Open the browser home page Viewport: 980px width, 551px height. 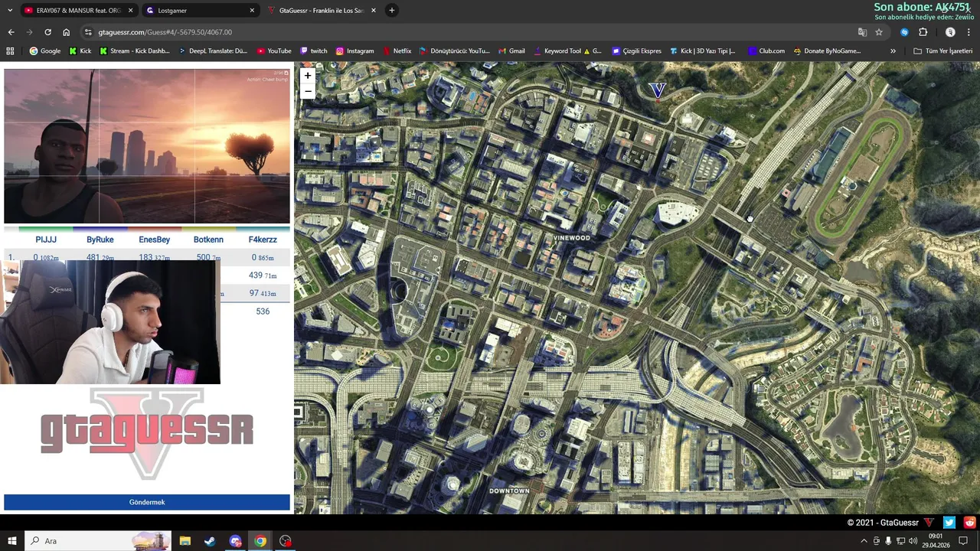pyautogui.click(x=66, y=32)
